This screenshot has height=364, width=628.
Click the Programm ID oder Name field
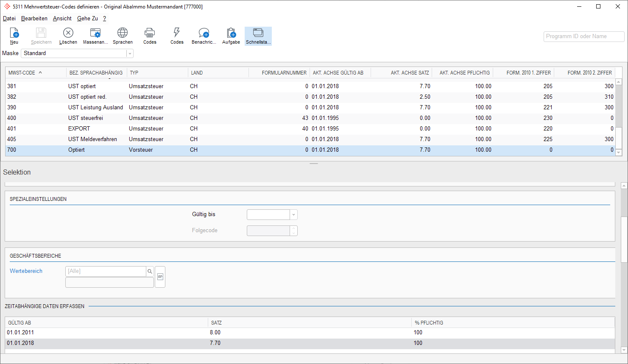[584, 36]
